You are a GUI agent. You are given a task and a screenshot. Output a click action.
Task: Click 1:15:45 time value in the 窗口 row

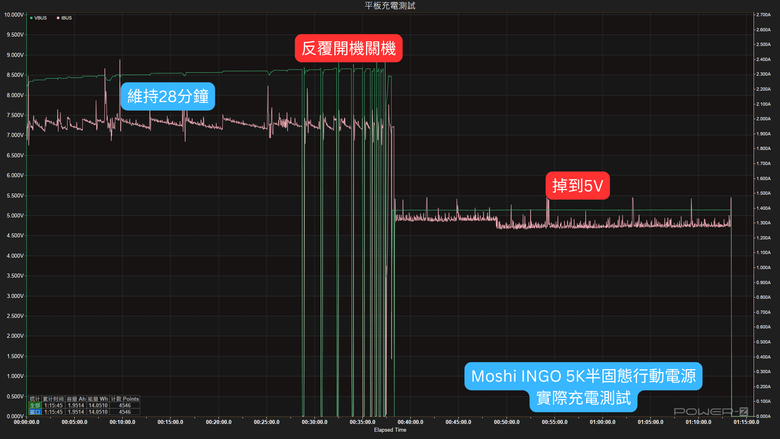[53, 412]
